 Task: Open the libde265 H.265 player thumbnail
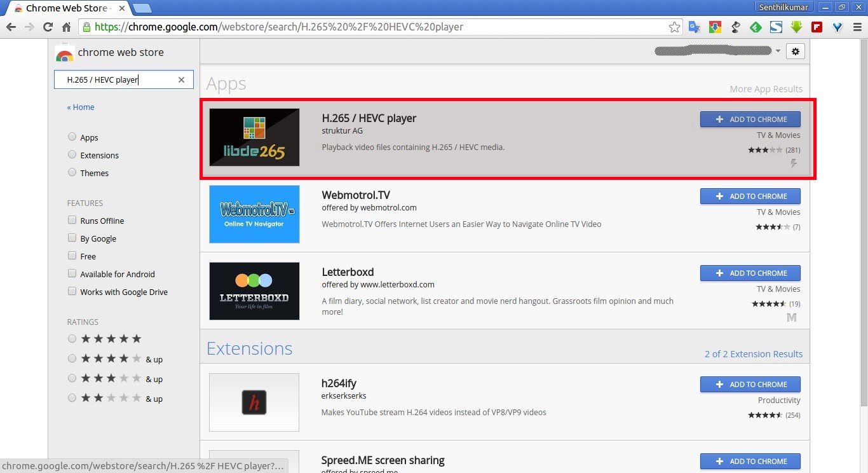(x=254, y=137)
